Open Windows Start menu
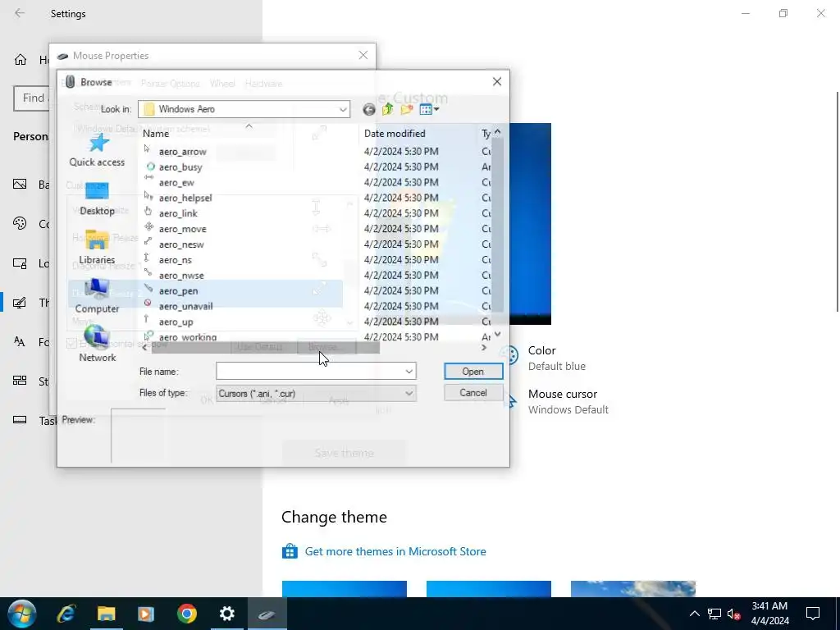840x630 pixels. 22,614
